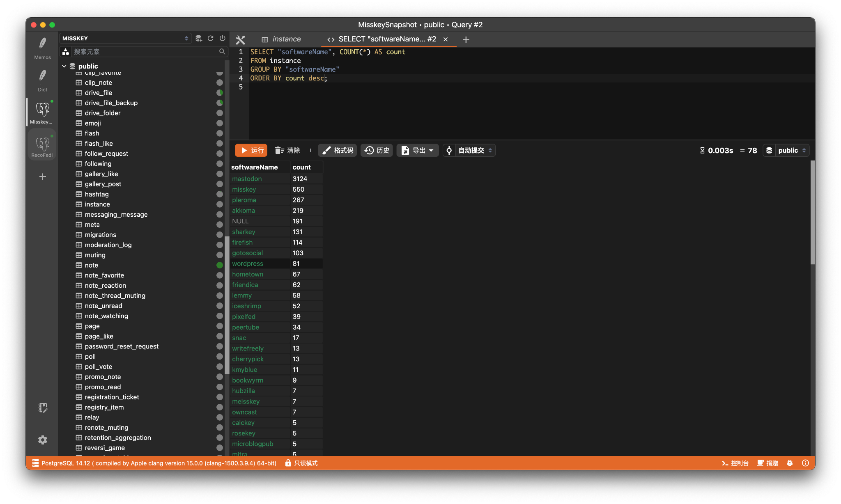Screen dimensions: 841x504
Task: Click the format code button
Action: tap(338, 150)
